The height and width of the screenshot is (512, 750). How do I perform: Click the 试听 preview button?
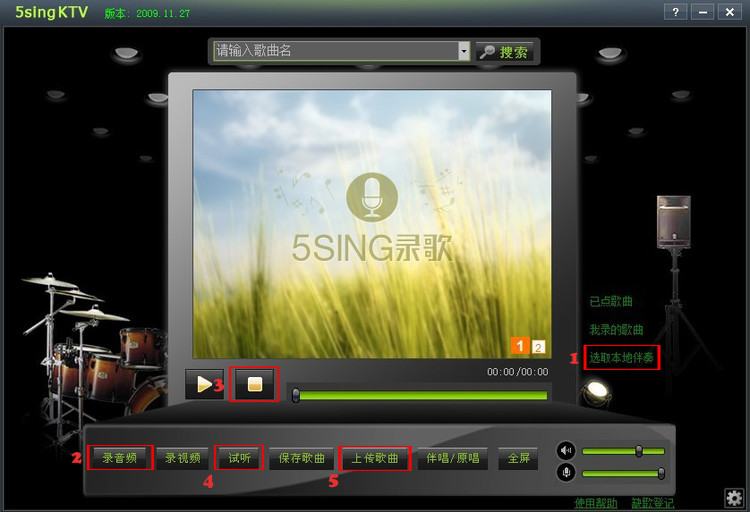[239, 458]
